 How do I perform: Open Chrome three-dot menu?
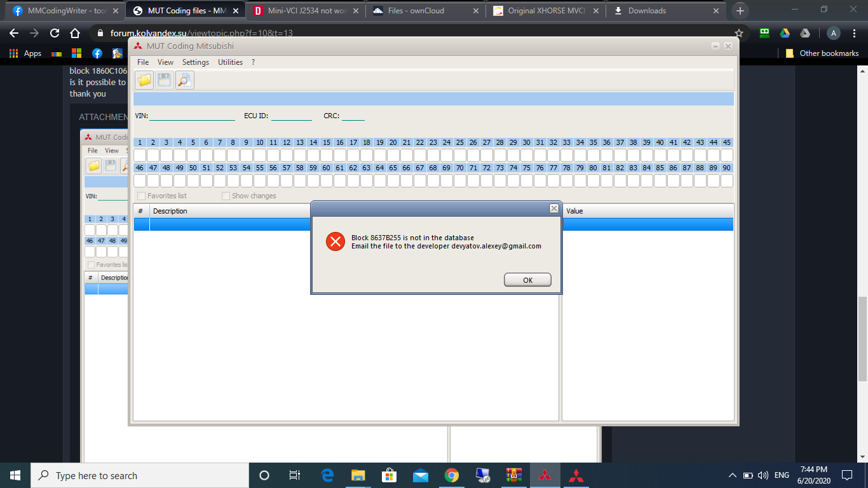855,33
